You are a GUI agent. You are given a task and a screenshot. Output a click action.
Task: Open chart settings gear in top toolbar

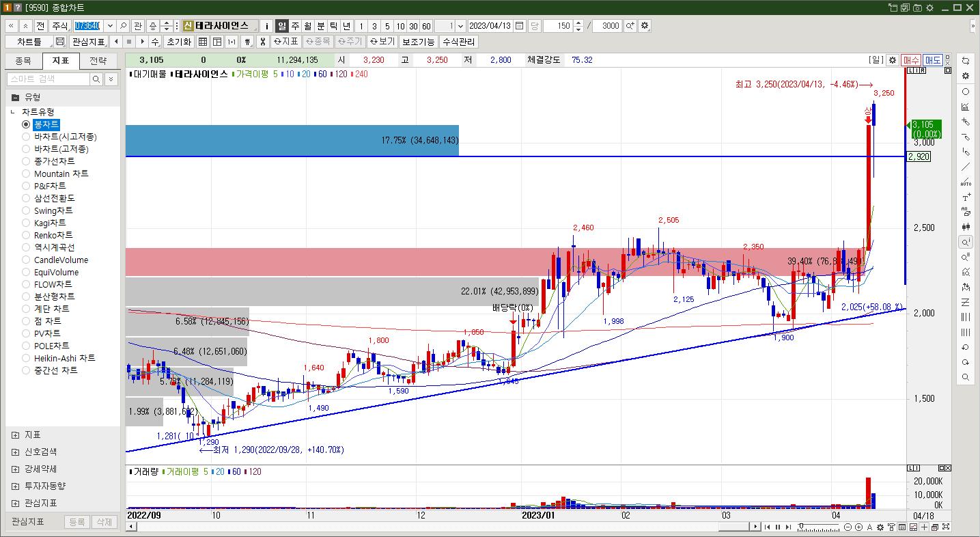(x=645, y=25)
